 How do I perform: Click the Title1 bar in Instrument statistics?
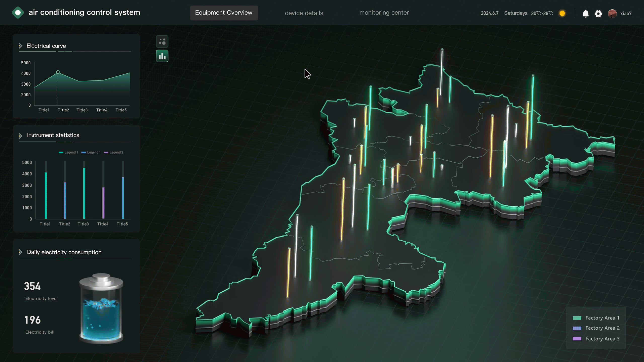click(46, 195)
